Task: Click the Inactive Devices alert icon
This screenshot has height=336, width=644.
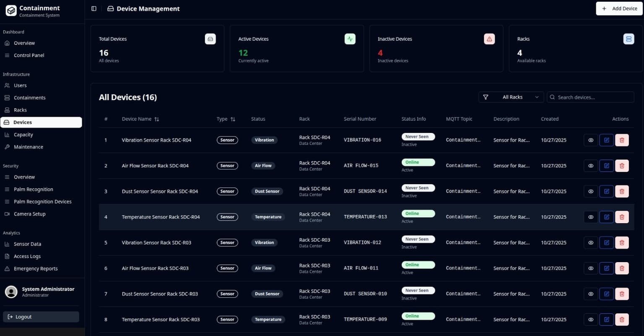Action: 489,39
